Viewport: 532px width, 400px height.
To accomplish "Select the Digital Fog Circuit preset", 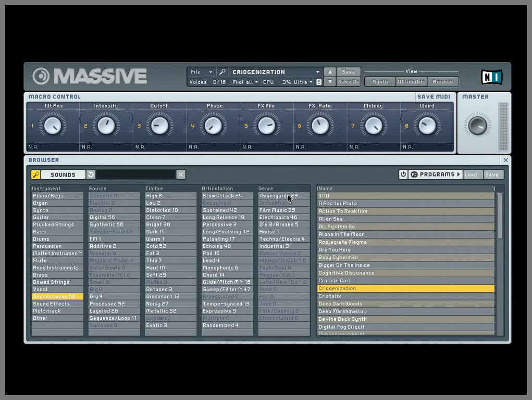I will pyautogui.click(x=406, y=327).
